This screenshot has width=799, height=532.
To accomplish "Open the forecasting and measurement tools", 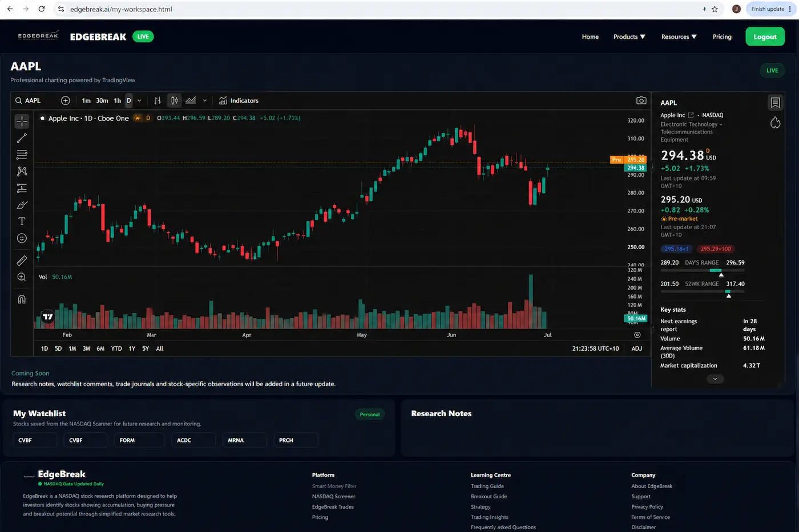I will [x=22, y=188].
